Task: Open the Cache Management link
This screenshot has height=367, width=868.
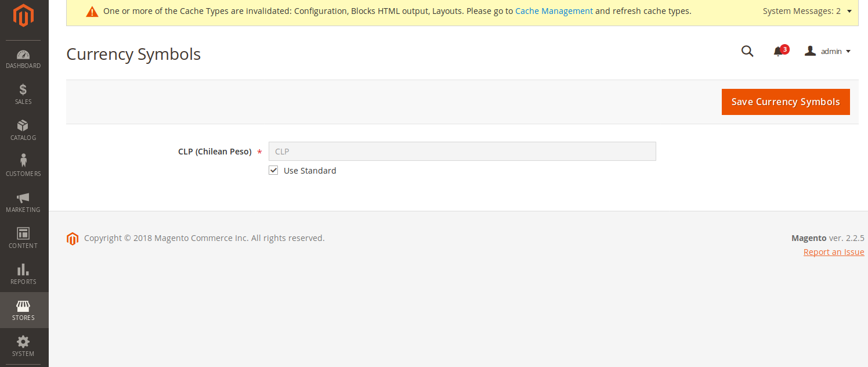Action: [554, 11]
